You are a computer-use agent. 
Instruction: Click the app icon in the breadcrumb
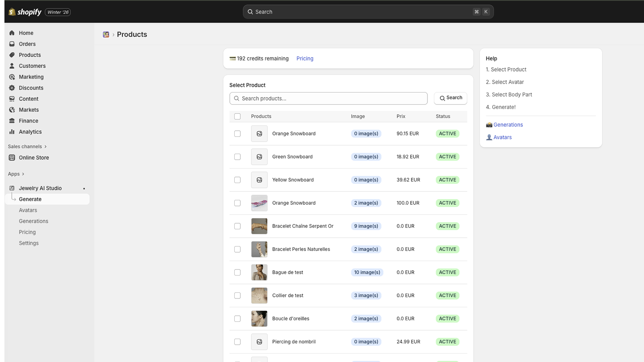click(x=106, y=35)
